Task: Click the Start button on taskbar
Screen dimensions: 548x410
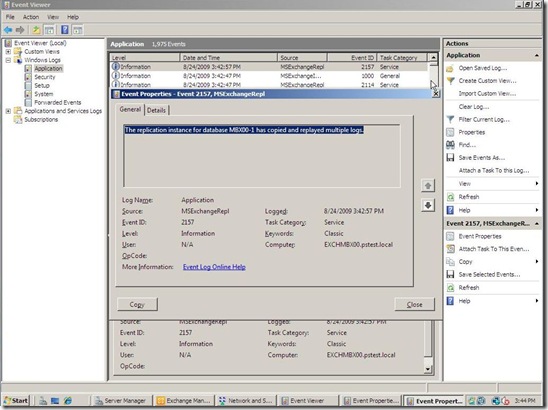Action: point(16,401)
